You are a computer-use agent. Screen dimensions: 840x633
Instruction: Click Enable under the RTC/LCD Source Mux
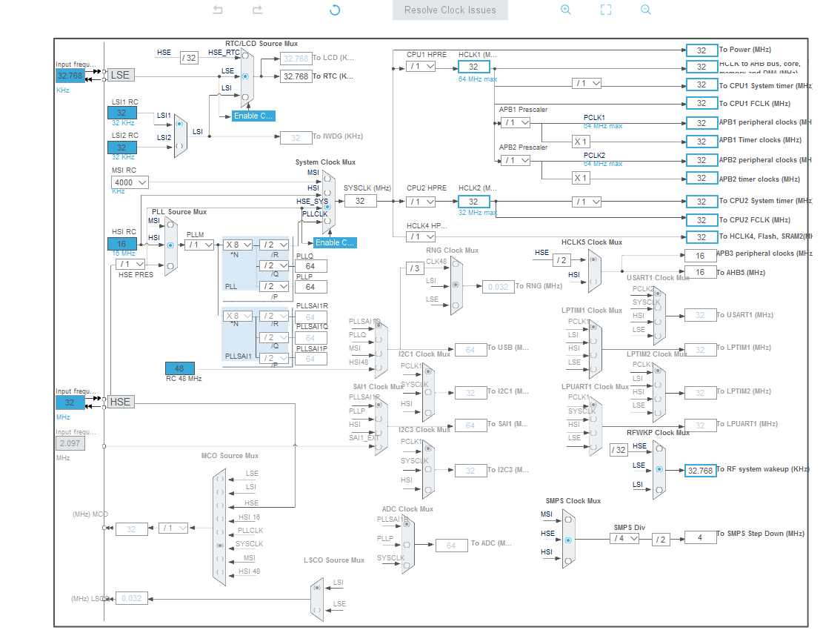pyautogui.click(x=252, y=116)
